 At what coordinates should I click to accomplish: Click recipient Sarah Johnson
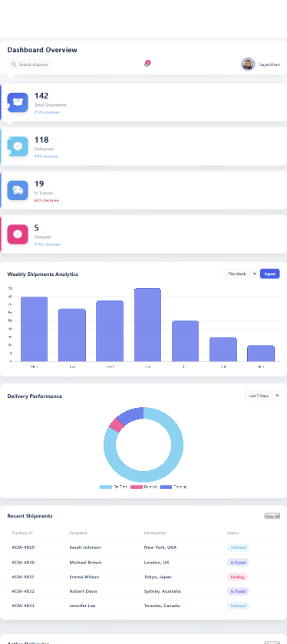85,547
